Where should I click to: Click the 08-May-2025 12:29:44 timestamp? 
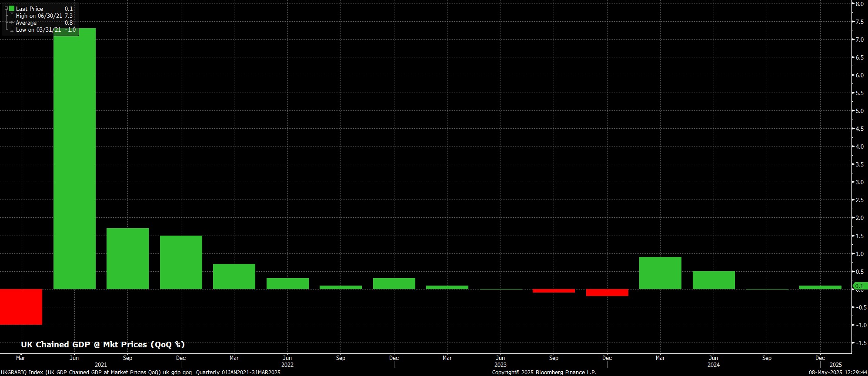tap(838, 373)
